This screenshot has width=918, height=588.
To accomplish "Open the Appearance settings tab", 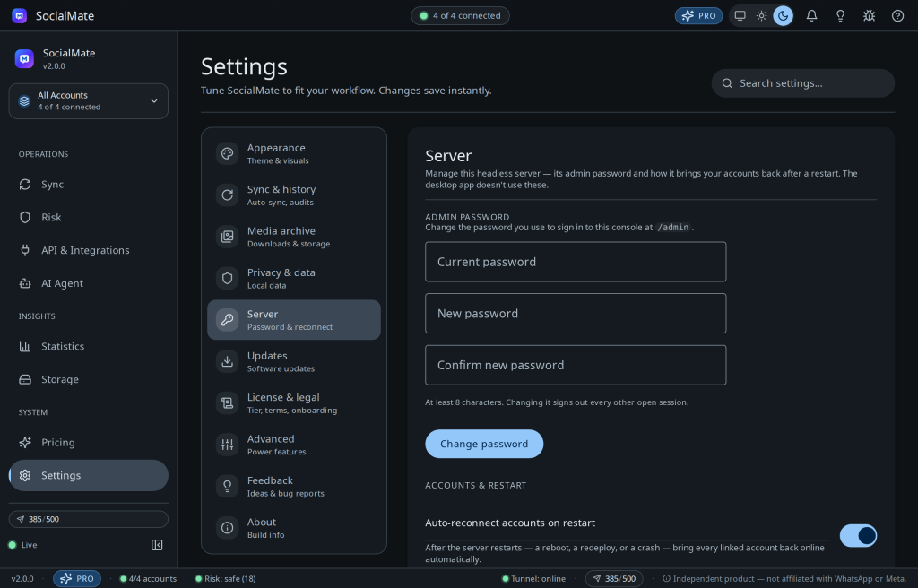I will (294, 153).
